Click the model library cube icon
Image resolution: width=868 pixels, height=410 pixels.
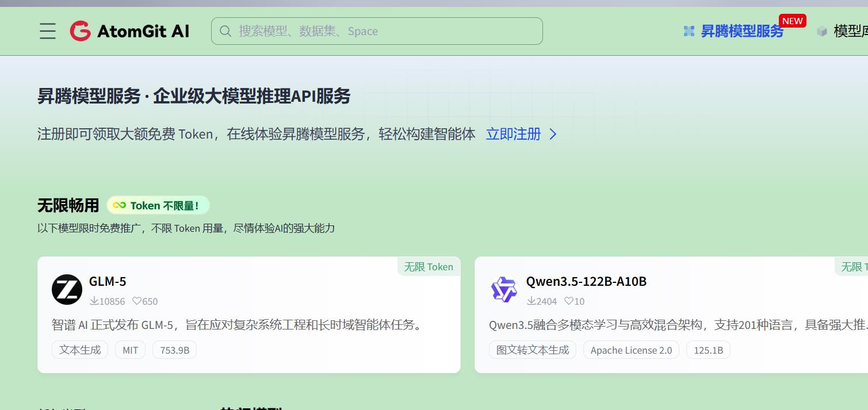tap(822, 32)
